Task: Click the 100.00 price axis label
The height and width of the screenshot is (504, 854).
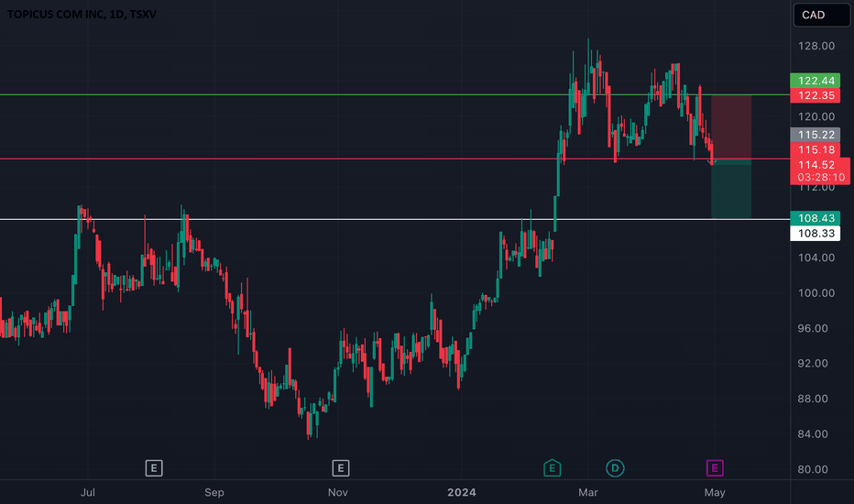Action: click(816, 293)
